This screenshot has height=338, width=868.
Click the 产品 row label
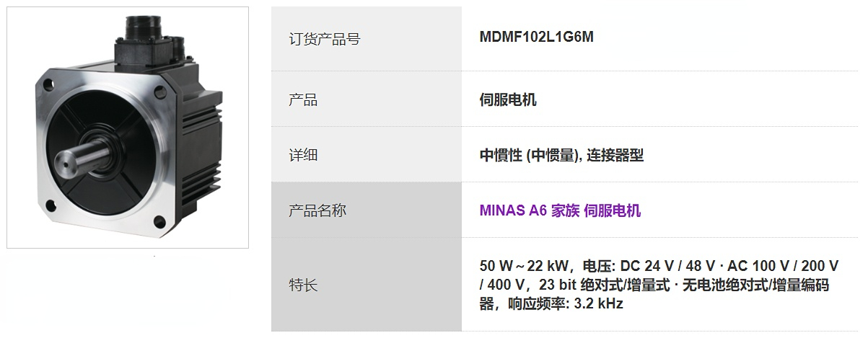tap(303, 99)
